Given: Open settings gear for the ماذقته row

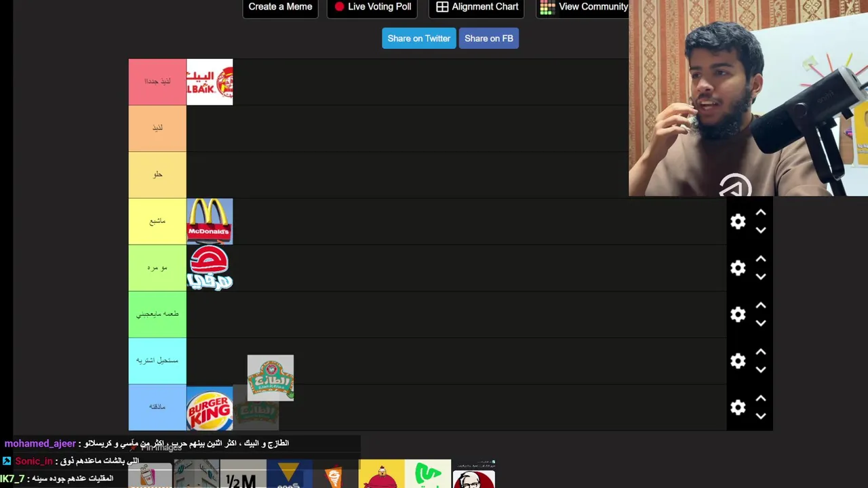Looking at the screenshot, I should [738, 407].
